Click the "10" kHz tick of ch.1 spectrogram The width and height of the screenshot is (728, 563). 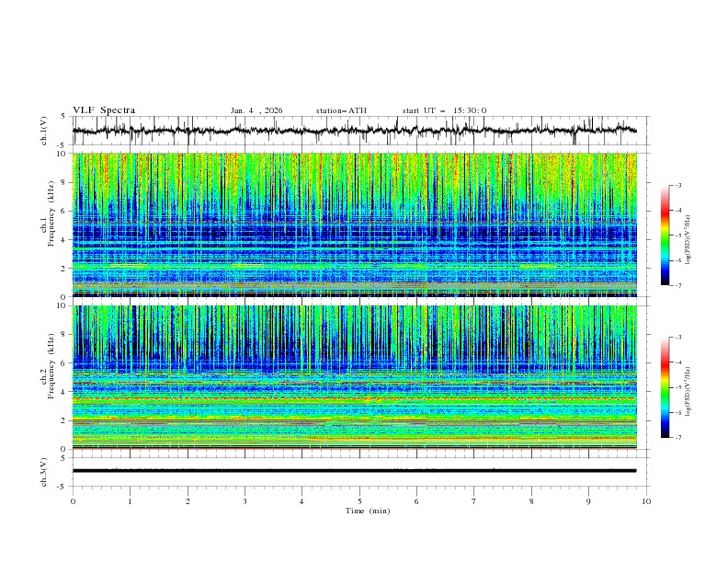point(62,154)
